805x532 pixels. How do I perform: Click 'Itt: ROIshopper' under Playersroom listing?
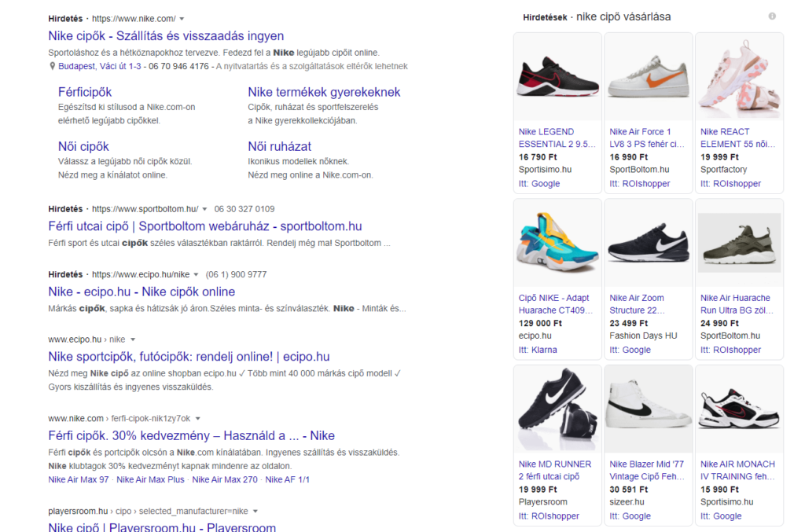click(x=549, y=516)
